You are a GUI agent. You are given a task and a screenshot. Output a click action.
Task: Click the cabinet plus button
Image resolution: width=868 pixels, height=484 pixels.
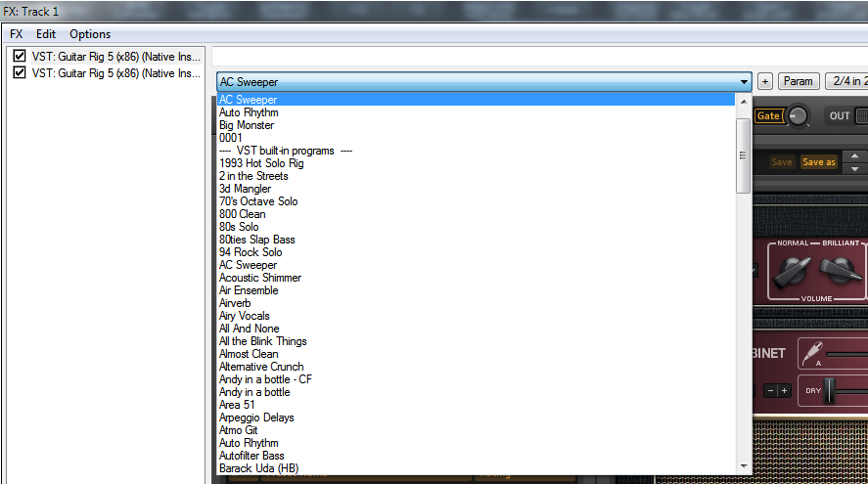[x=784, y=390]
